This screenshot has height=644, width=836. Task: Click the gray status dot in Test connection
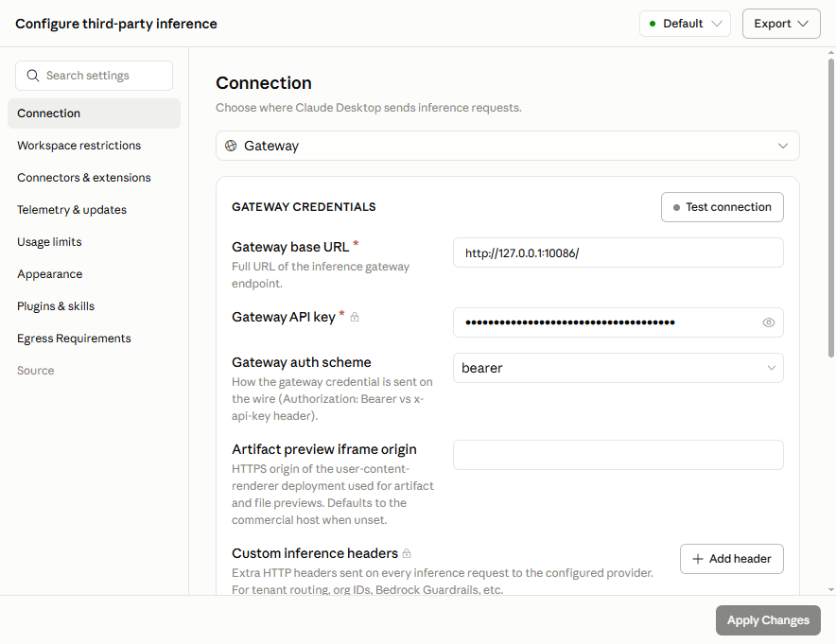pos(676,207)
